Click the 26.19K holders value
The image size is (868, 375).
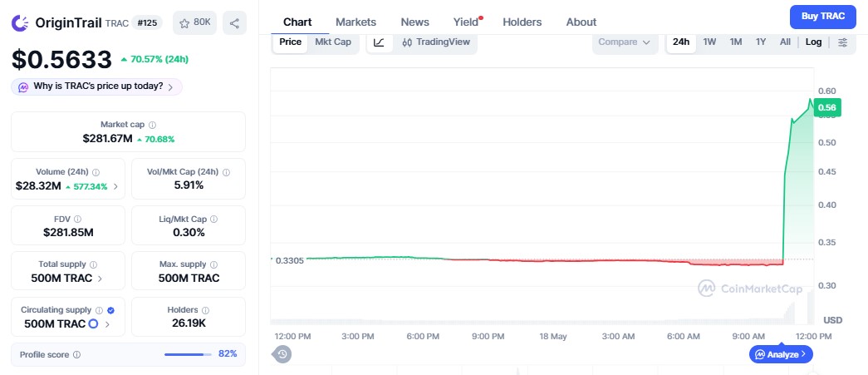[189, 323]
